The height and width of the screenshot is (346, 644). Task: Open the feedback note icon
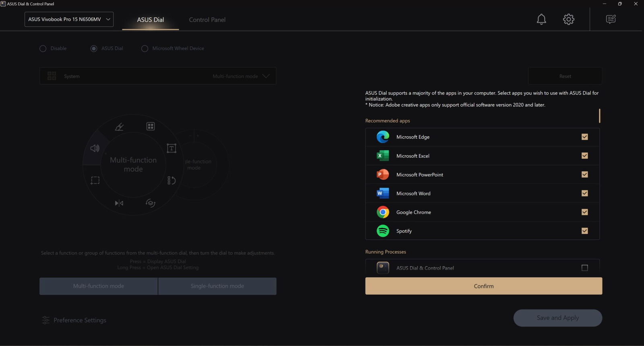[611, 19]
